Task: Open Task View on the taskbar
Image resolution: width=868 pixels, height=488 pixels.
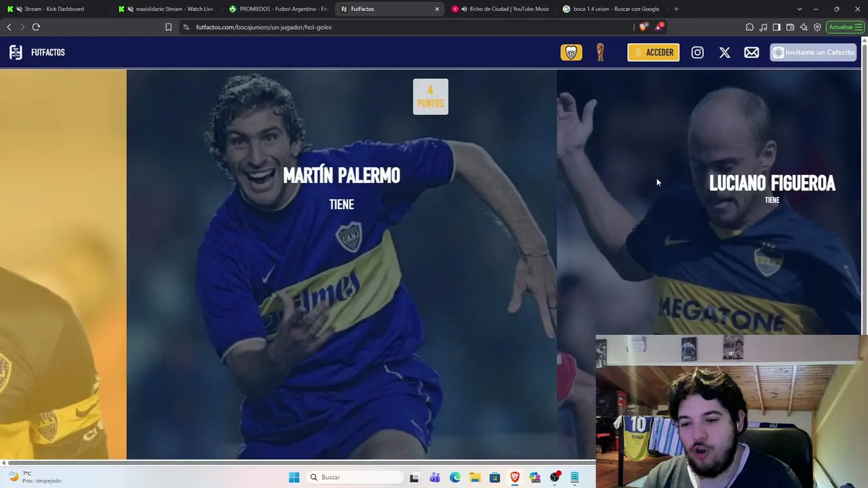Action: (x=414, y=477)
